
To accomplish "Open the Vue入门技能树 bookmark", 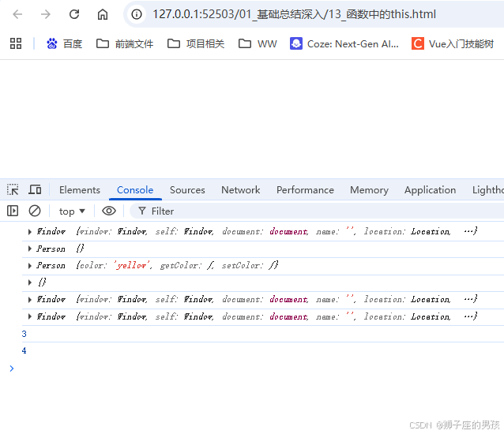I will (452, 43).
